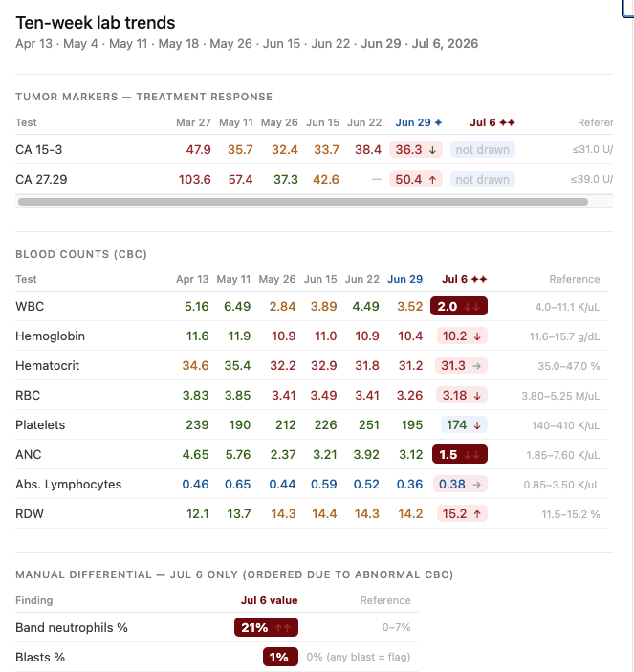Click the 'Manual Differential' section heading
This screenshot has width=634, height=672.
234,574
